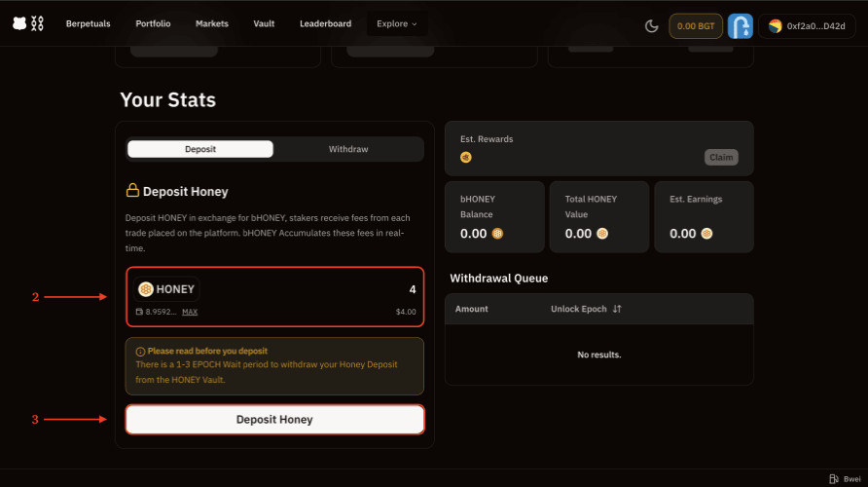Click the blue faucet icon in the header

pos(741,25)
